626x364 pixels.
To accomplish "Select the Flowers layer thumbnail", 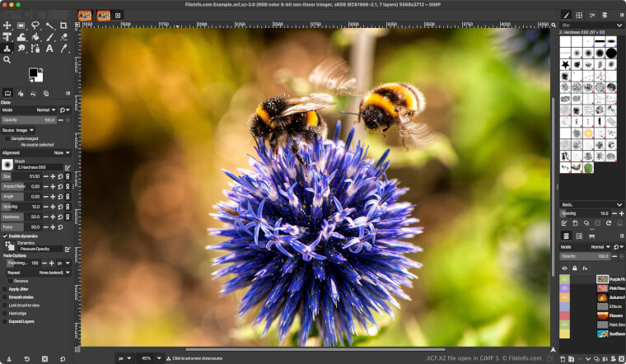I will coord(602,315).
